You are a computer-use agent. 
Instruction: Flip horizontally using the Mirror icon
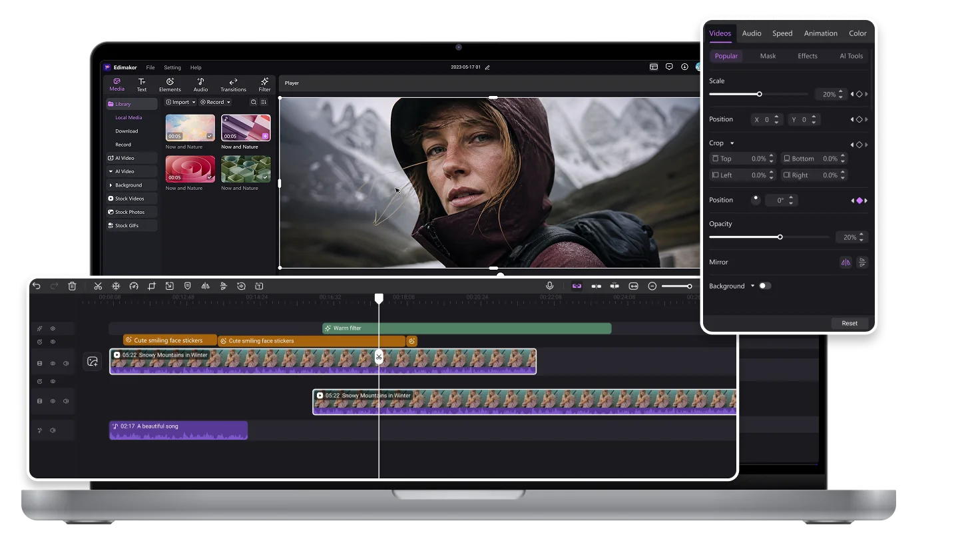[x=846, y=263]
